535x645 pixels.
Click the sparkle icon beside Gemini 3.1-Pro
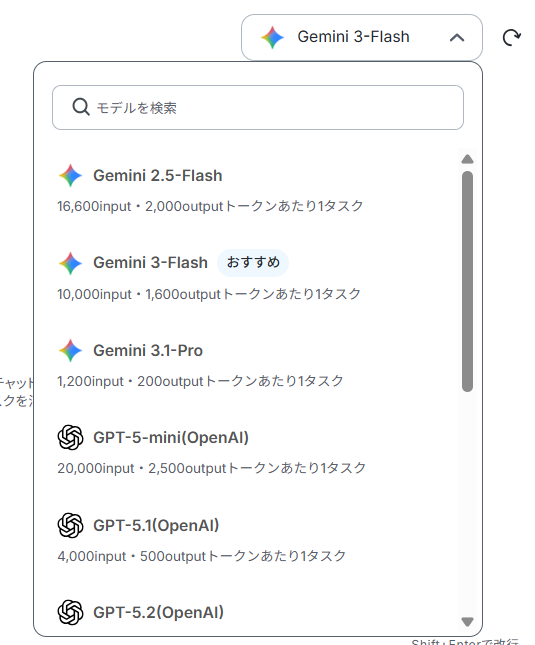click(x=70, y=350)
